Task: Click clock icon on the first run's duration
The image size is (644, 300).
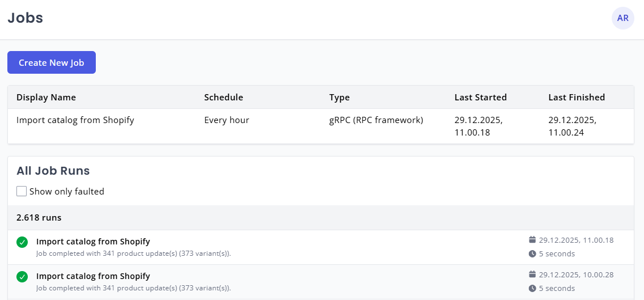Action: coord(532,253)
